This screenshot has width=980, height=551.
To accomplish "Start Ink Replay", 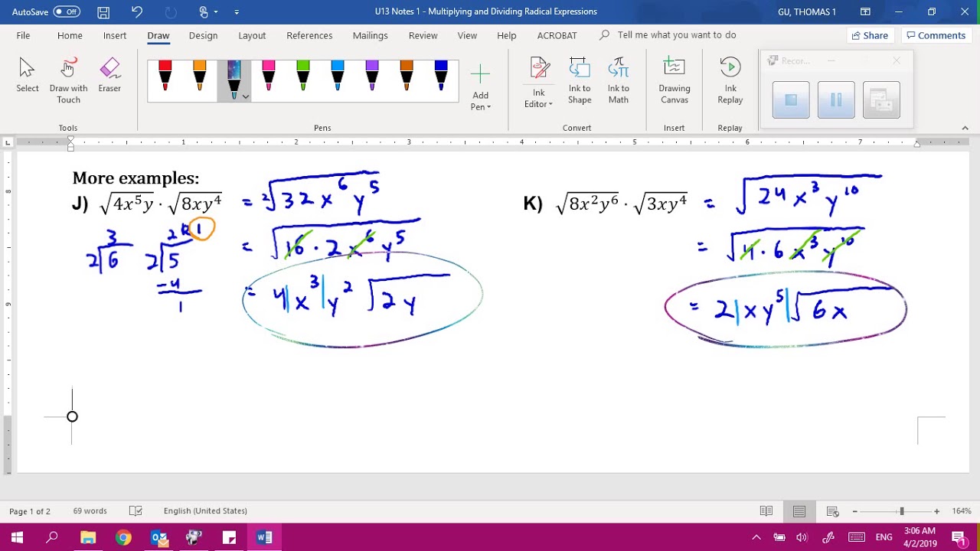I will [x=730, y=81].
